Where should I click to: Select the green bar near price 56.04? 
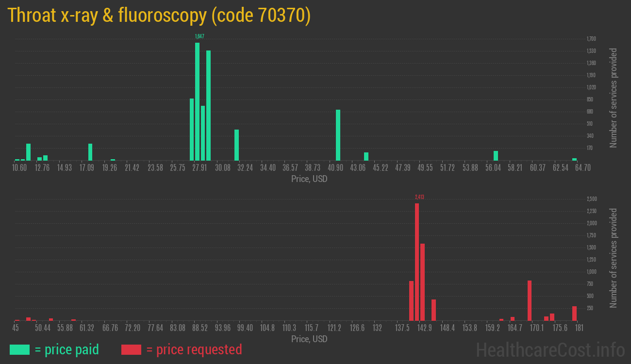tap(496, 156)
